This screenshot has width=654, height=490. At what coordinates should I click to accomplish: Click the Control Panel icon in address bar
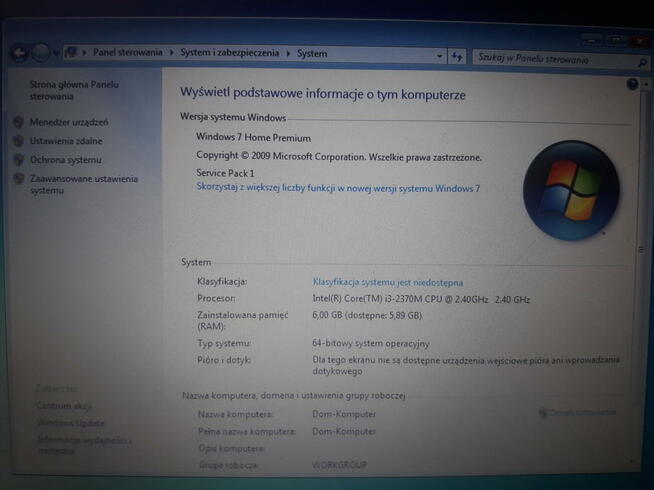point(71,52)
